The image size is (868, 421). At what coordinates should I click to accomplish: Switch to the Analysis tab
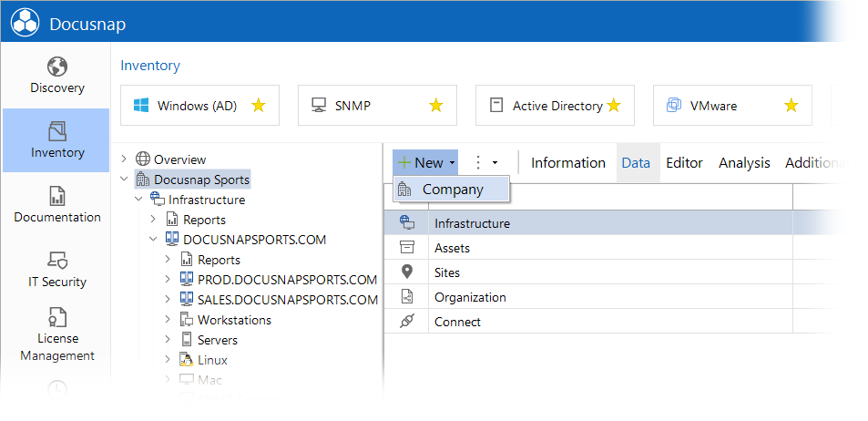coord(744,163)
